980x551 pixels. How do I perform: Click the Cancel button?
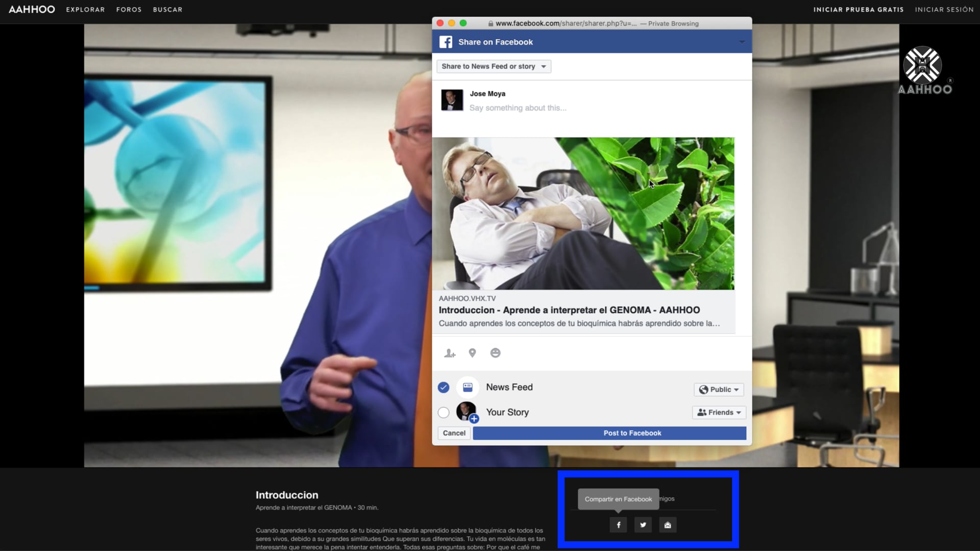click(x=454, y=433)
